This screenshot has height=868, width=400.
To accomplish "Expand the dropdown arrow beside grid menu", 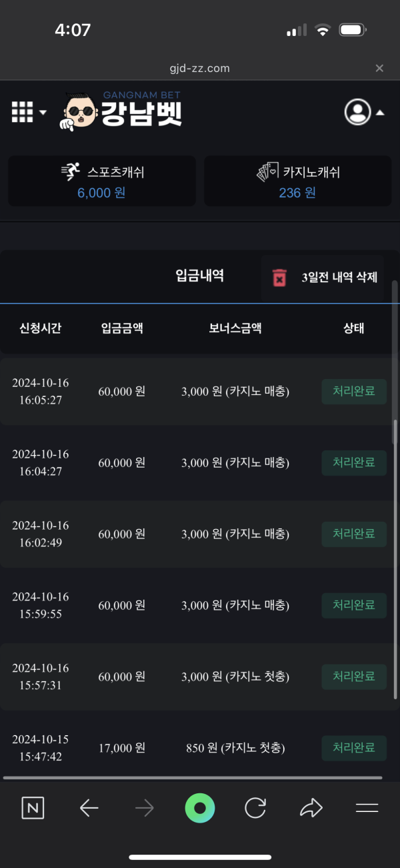I will pos(43,112).
